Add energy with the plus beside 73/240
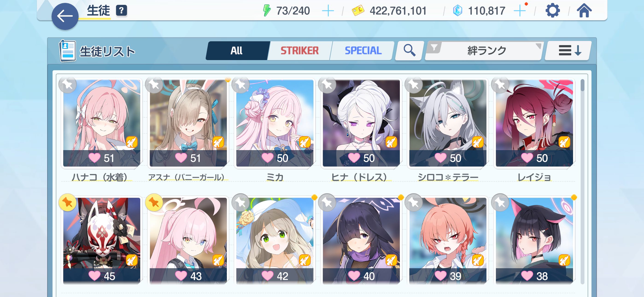Screen dimensions: 644x297 [328, 11]
